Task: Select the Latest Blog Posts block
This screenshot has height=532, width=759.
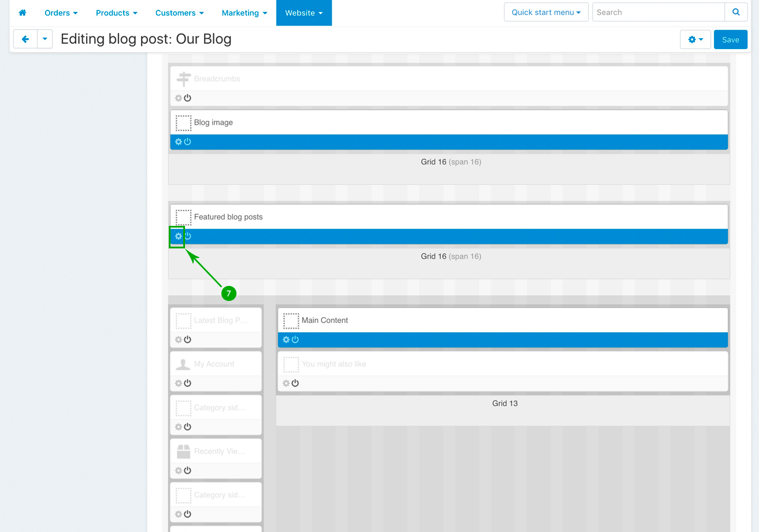Action: pos(220,320)
